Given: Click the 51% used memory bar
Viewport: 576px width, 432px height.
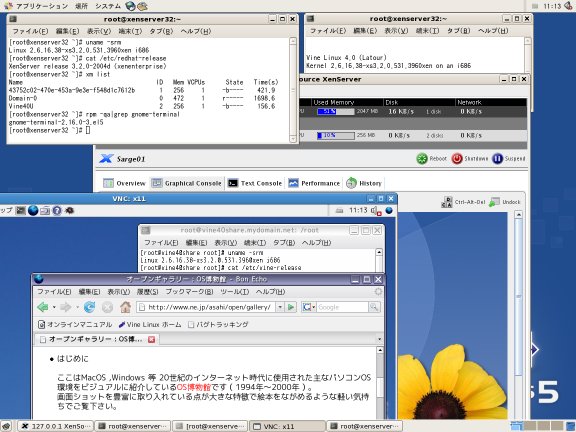Looking at the screenshot, I should point(336,111).
